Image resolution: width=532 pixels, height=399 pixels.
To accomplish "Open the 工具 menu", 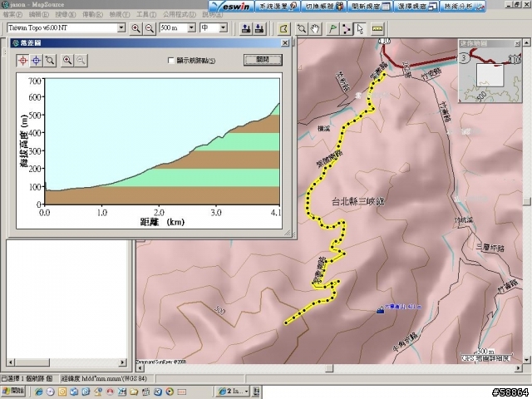I will (145, 15).
